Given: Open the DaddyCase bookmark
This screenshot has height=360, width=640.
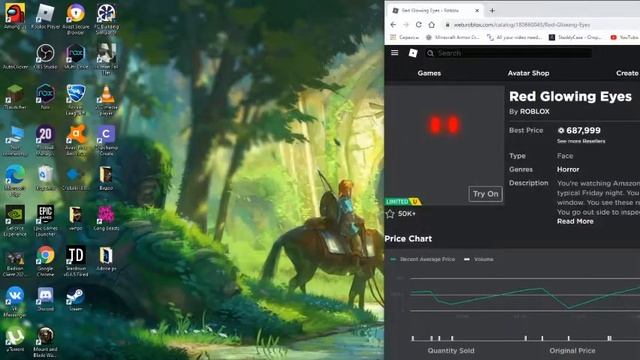Looking at the screenshot, I should 575,37.
